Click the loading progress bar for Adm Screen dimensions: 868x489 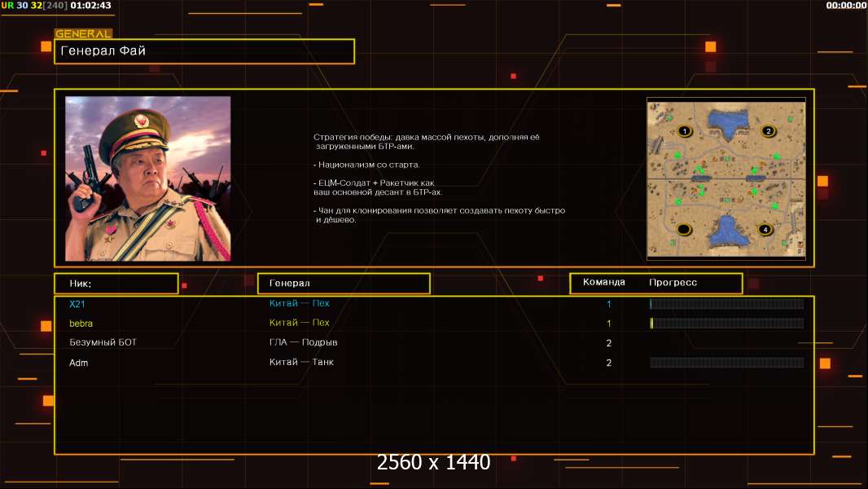tap(726, 363)
